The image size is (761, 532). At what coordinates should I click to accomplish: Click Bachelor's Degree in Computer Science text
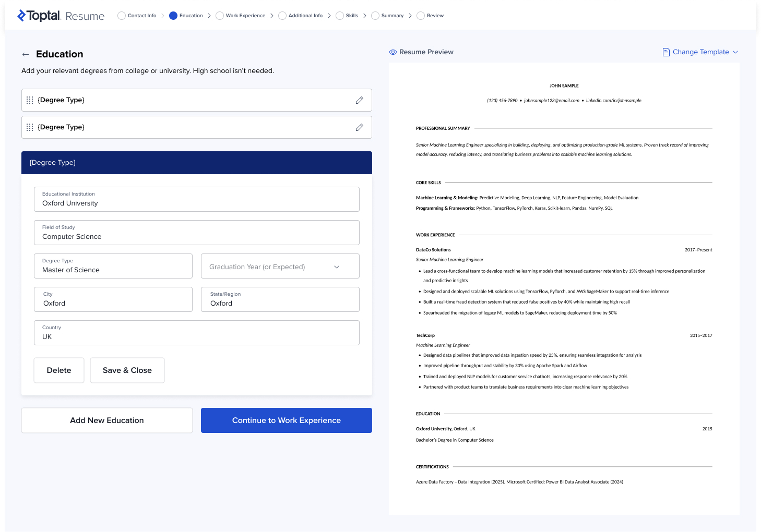[455, 440]
